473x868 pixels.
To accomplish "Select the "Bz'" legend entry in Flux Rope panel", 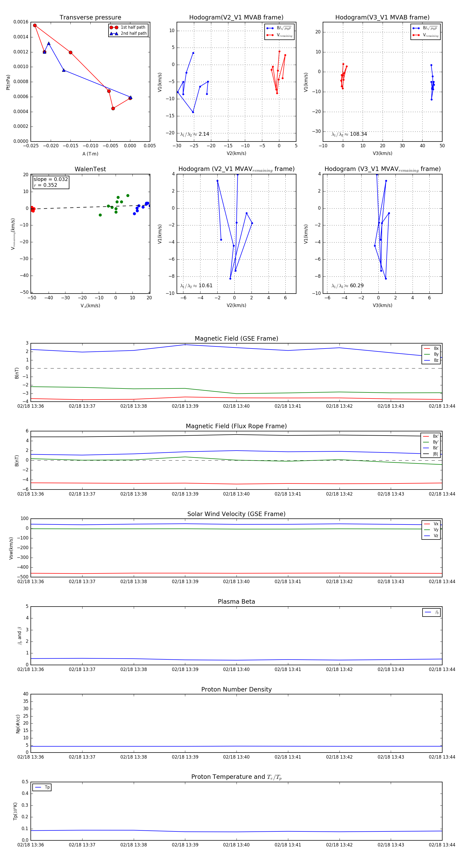I will 431,448.
